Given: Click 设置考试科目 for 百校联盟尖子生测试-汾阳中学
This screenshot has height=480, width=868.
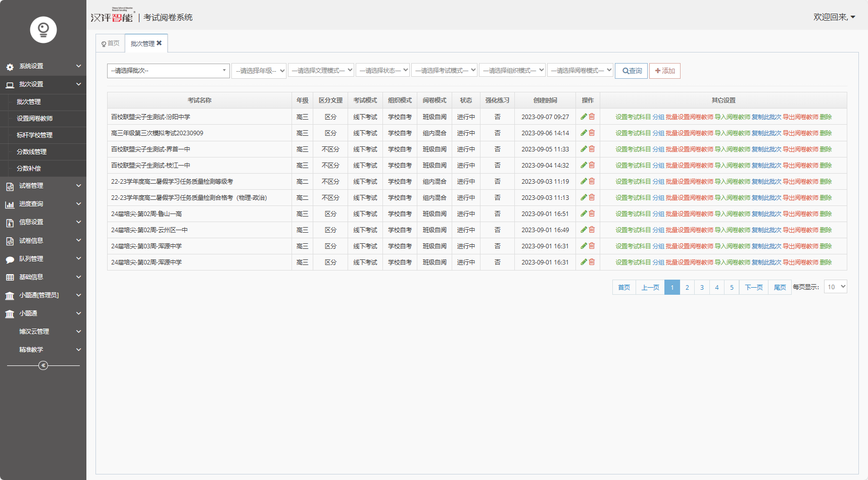Looking at the screenshot, I should point(633,117).
